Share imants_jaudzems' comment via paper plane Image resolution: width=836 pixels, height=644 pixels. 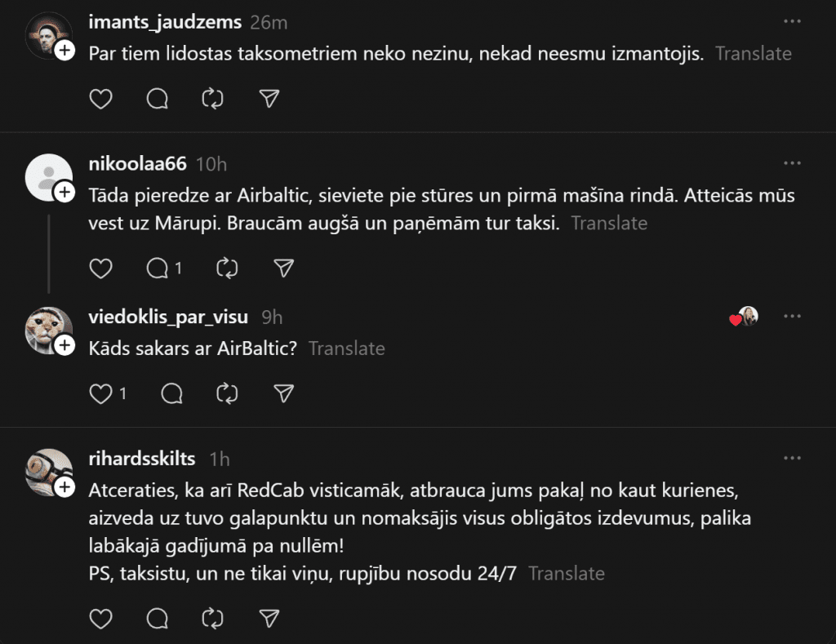tap(269, 99)
